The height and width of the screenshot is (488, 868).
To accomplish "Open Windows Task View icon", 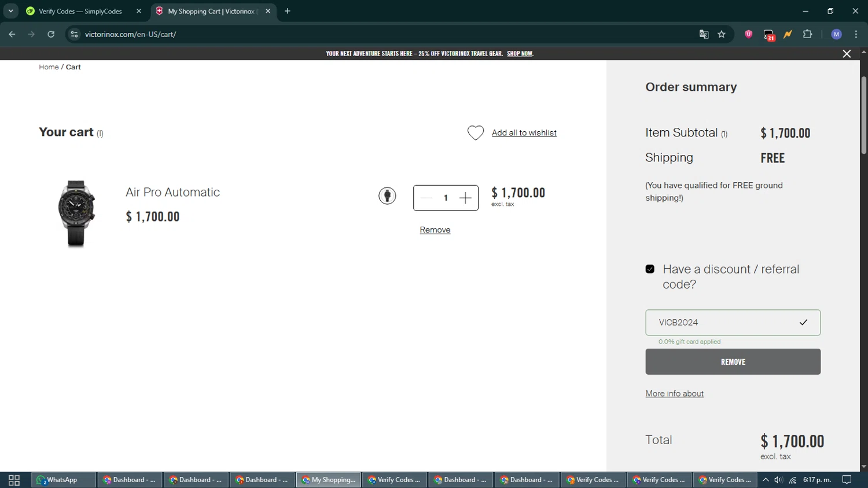I will tap(14, 480).
